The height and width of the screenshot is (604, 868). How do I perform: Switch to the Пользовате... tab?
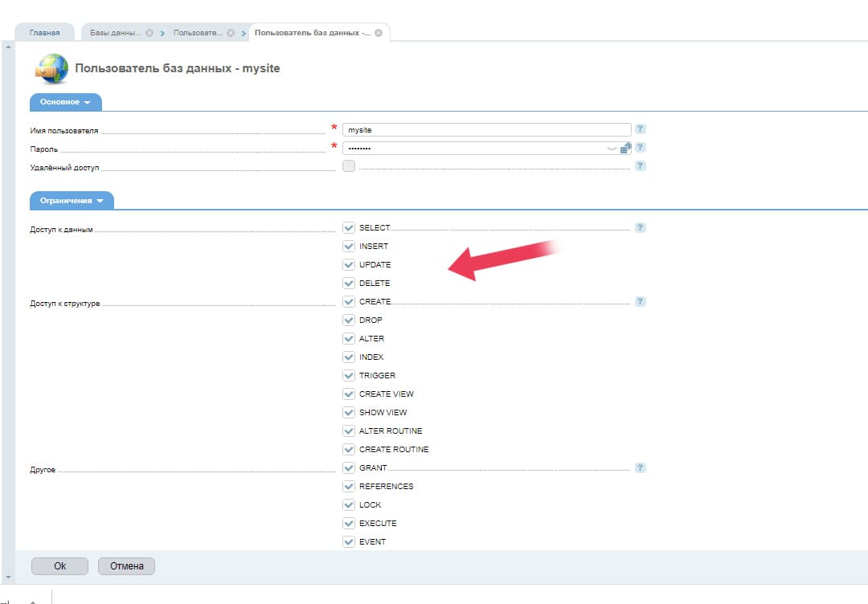[198, 33]
